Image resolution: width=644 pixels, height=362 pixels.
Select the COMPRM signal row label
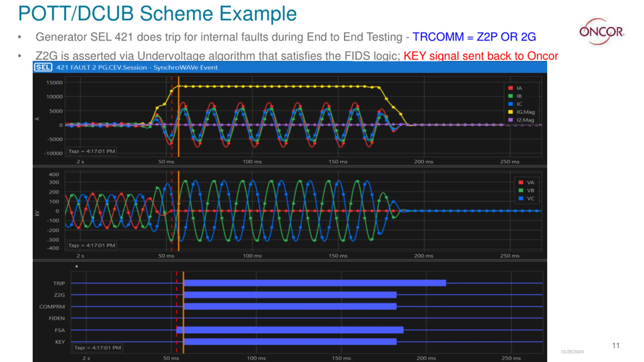coord(52,307)
